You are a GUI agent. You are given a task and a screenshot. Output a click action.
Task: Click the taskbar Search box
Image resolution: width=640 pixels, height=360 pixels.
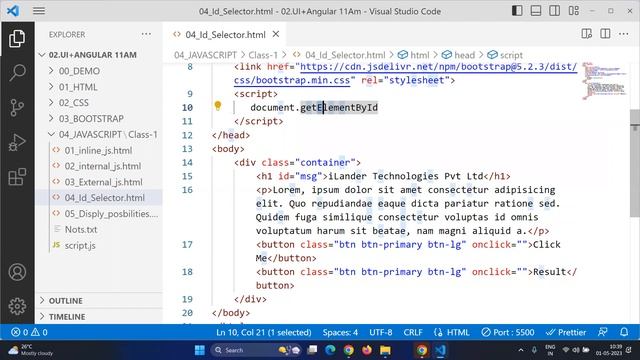[257, 350]
